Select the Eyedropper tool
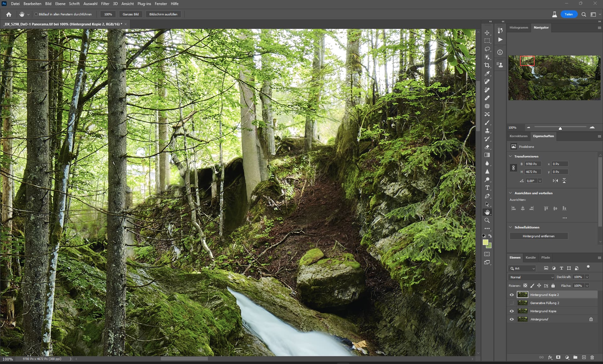This screenshot has width=603, height=364. point(487,73)
